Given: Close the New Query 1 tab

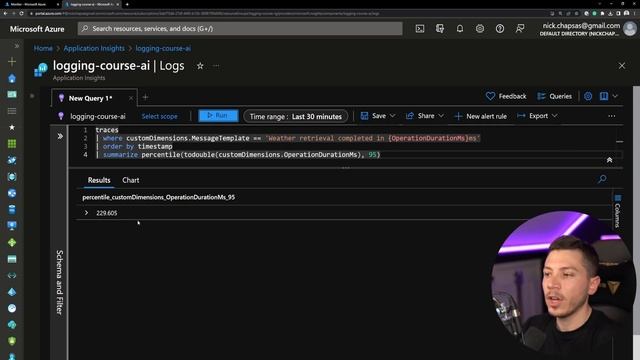Looking at the screenshot, I should coord(131,98).
